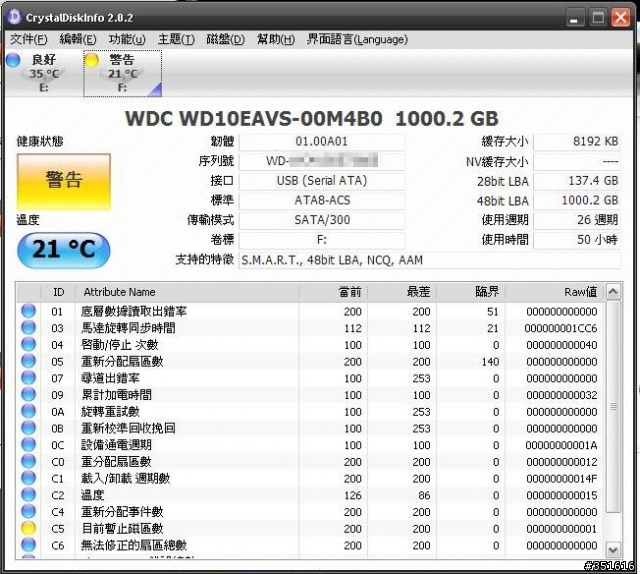Click yellow warning orb in row C5

[29, 528]
